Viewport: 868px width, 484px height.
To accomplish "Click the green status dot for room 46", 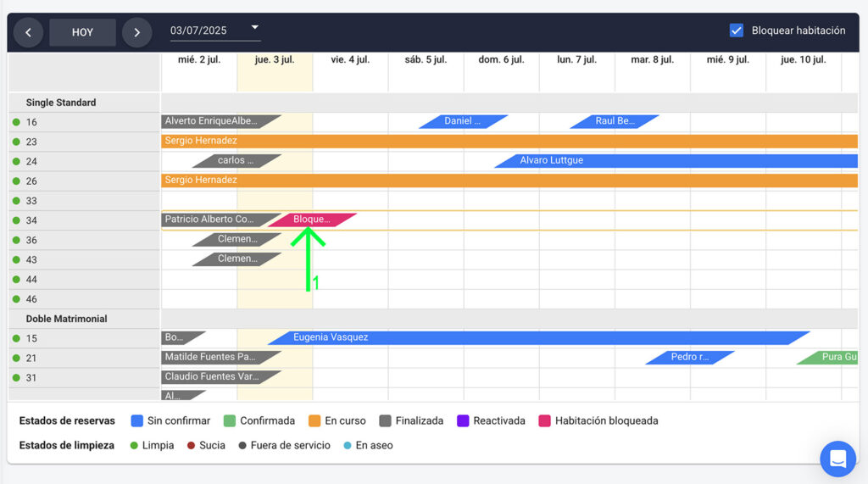I will [x=16, y=299].
